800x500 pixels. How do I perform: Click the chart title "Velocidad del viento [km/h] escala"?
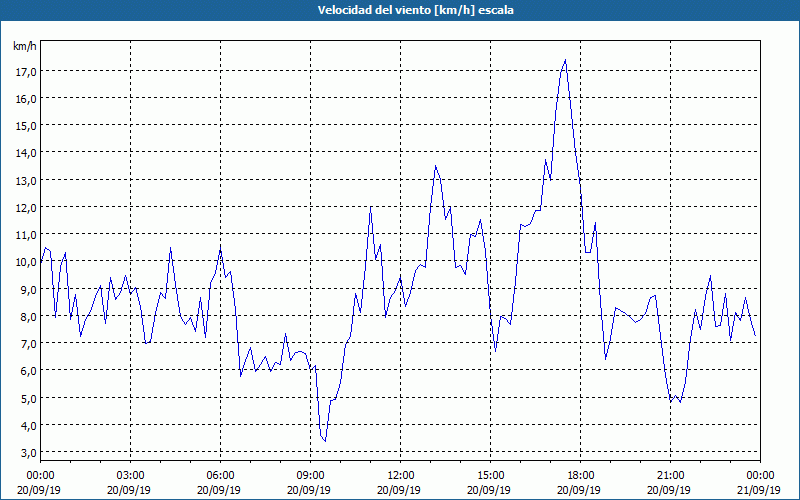click(x=415, y=10)
